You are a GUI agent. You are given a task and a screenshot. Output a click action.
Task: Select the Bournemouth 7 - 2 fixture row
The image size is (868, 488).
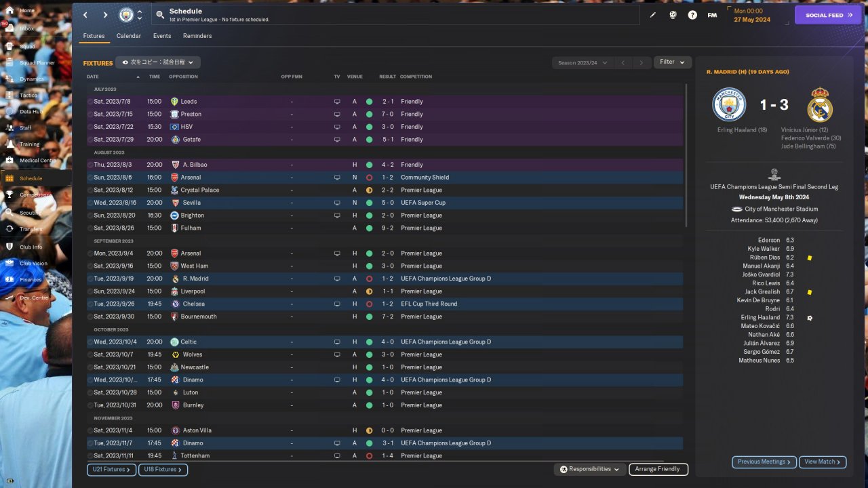pos(384,317)
